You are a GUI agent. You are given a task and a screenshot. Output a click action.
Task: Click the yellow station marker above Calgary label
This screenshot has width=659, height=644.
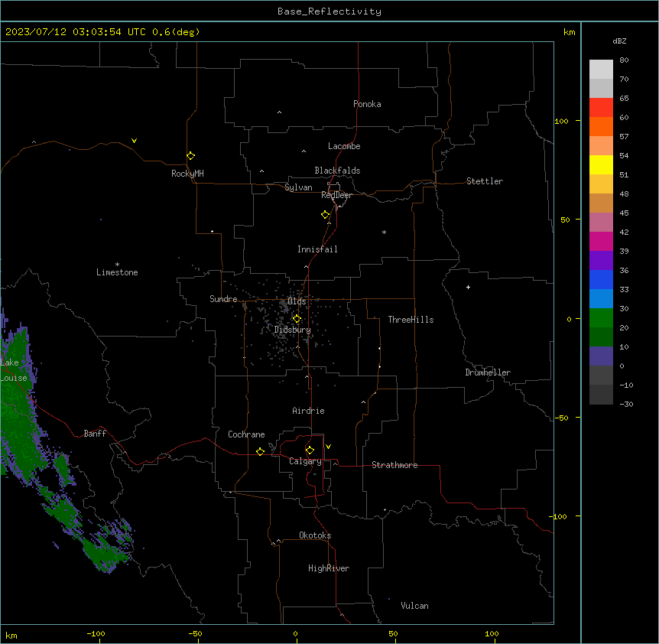(310, 450)
